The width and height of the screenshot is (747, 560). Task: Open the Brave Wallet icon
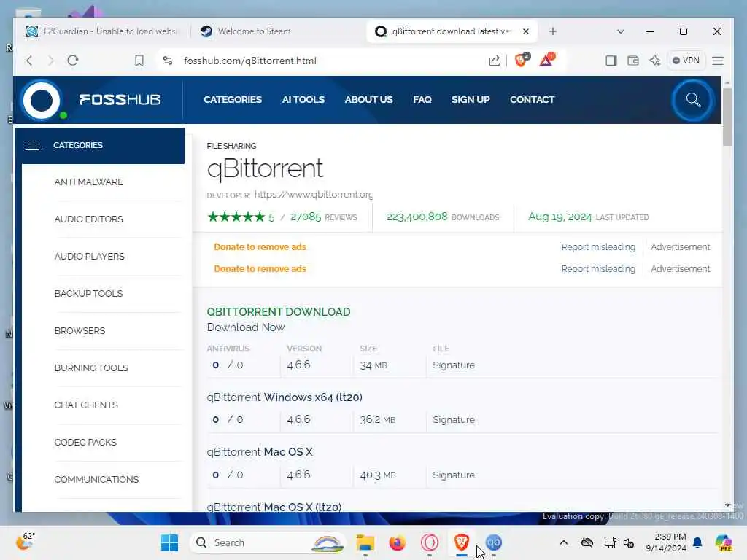[x=632, y=61]
